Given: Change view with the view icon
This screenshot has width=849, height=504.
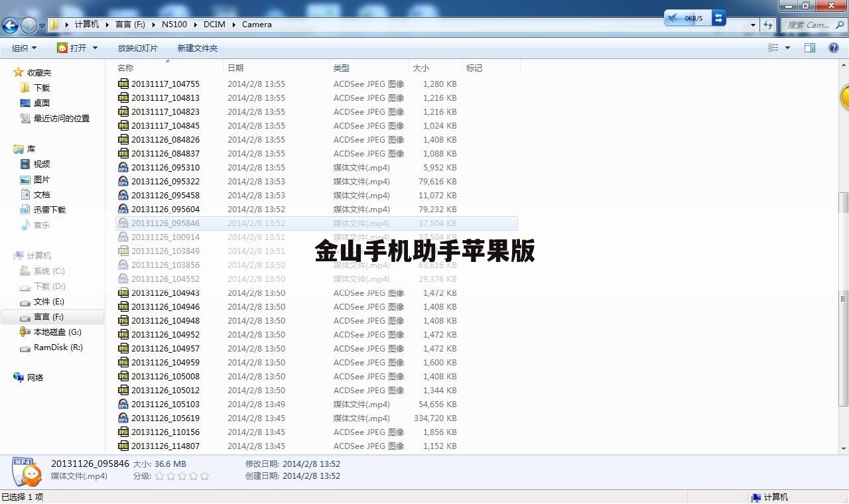Looking at the screenshot, I should click(773, 48).
